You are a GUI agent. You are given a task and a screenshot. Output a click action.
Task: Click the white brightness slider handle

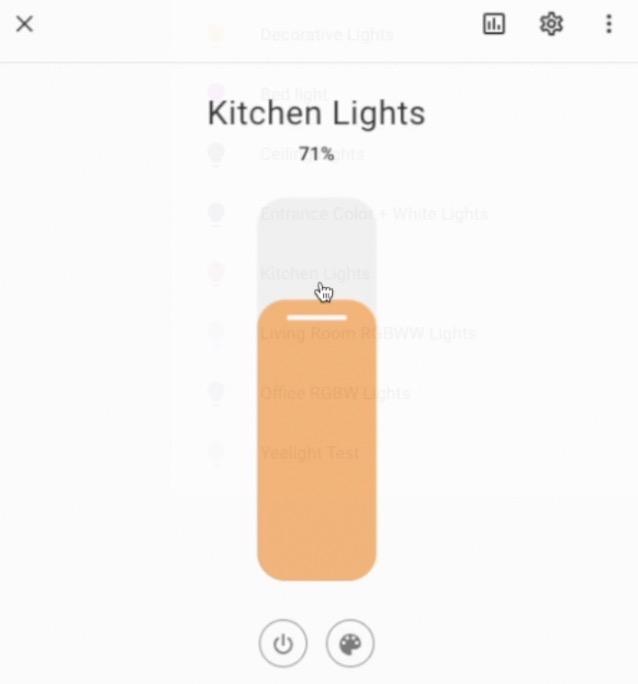point(317,317)
